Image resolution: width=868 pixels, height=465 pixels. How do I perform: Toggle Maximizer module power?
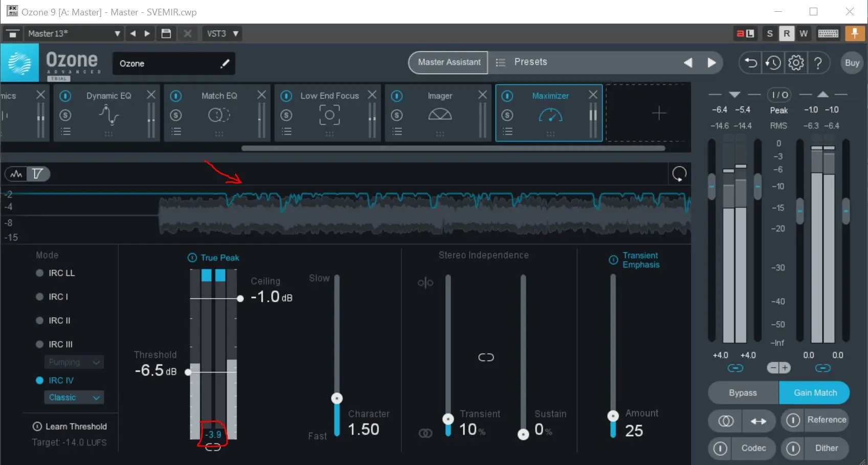(507, 96)
